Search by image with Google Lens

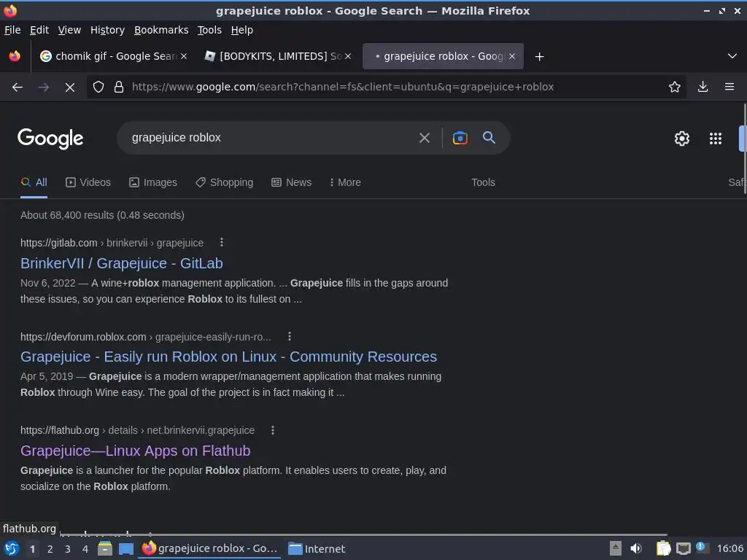point(460,138)
